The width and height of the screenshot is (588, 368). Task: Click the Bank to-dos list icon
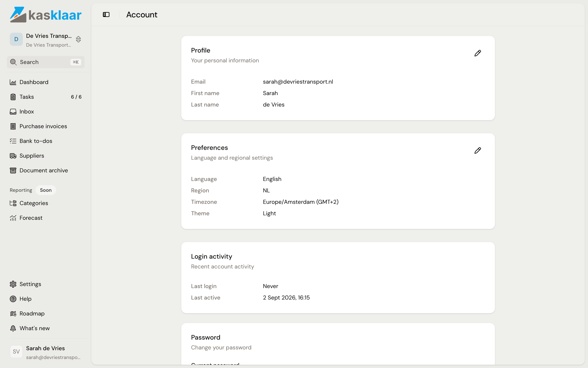(x=13, y=141)
